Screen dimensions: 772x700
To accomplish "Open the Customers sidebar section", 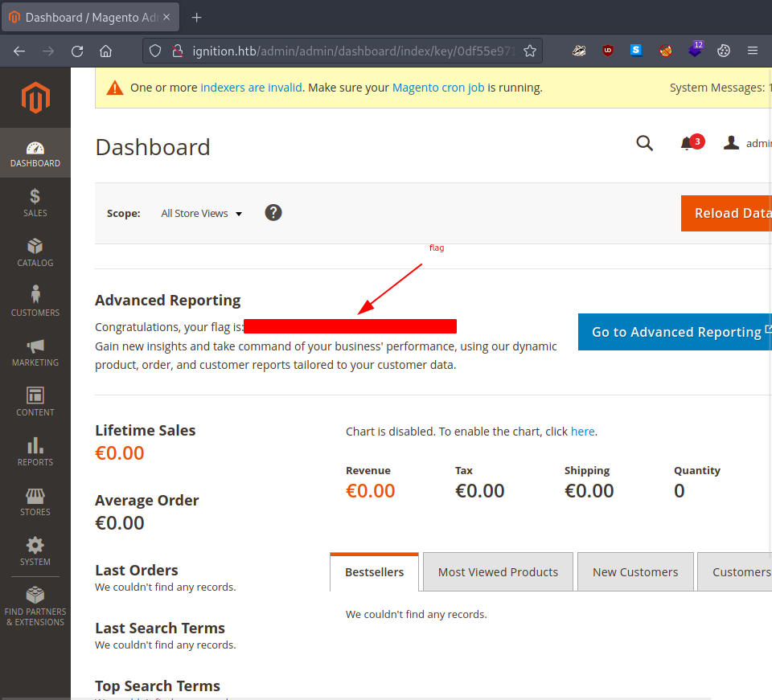I will point(35,301).
